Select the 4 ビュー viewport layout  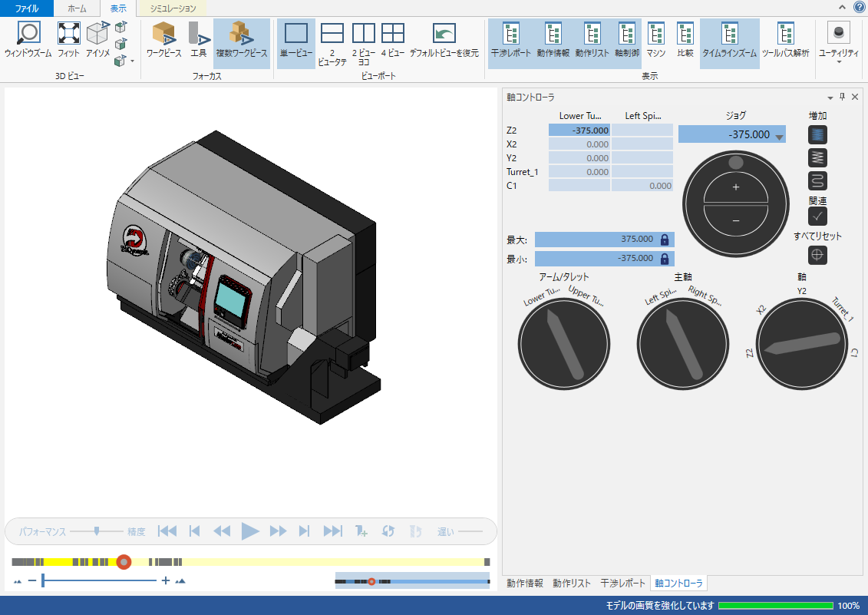pyautogui.click(x=393, y=35)
